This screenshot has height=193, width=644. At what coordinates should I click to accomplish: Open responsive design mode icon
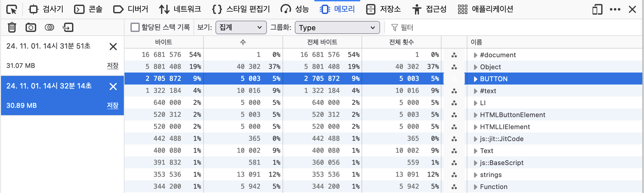[x=597, y=9]
